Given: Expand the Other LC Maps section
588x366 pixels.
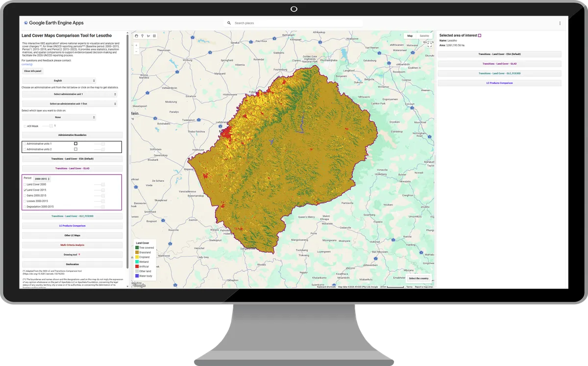Looking at the screenshot, I should pyautogui.click(x=72, y=235).
